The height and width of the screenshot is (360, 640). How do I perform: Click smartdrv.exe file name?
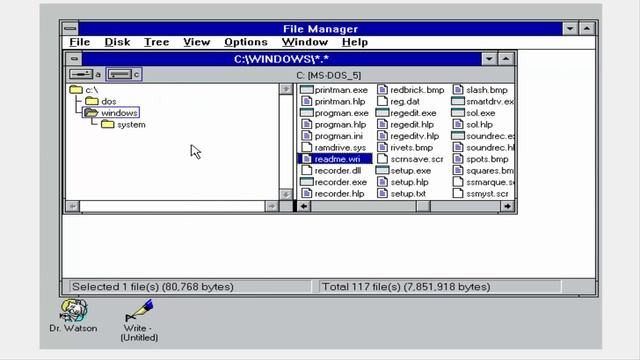[490, 102]
